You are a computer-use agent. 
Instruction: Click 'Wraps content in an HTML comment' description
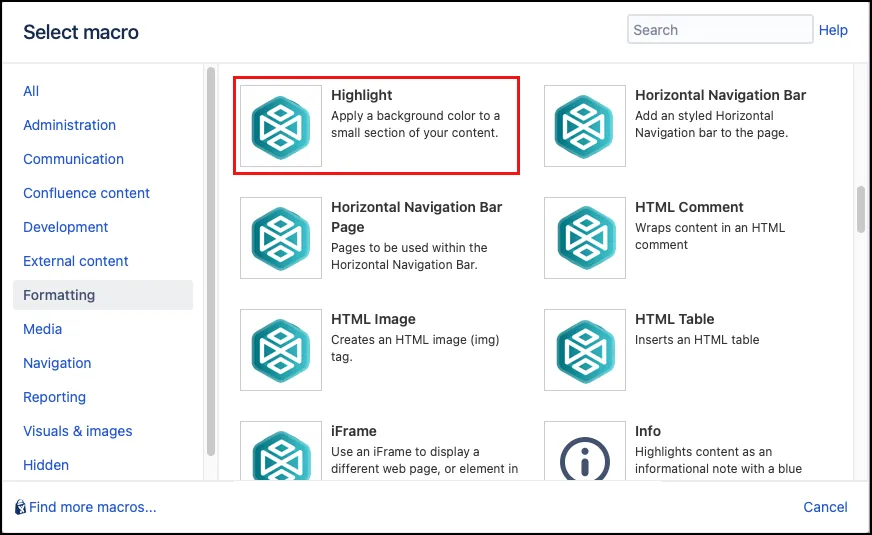710,236
